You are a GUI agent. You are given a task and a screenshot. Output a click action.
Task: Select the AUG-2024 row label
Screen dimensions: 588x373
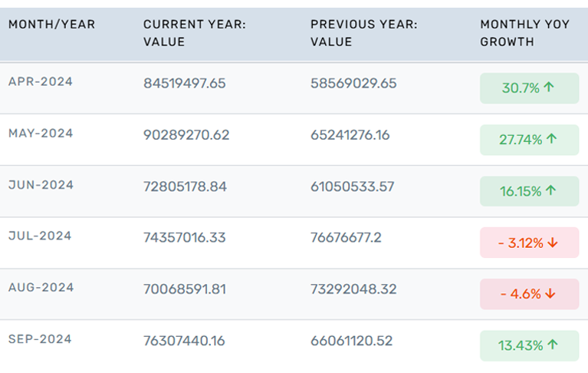pyautogui.click(x=41, y=288)
